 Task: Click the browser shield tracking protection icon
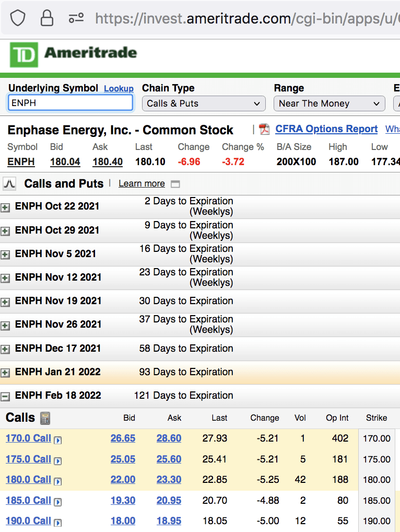[x=18, y=19]
